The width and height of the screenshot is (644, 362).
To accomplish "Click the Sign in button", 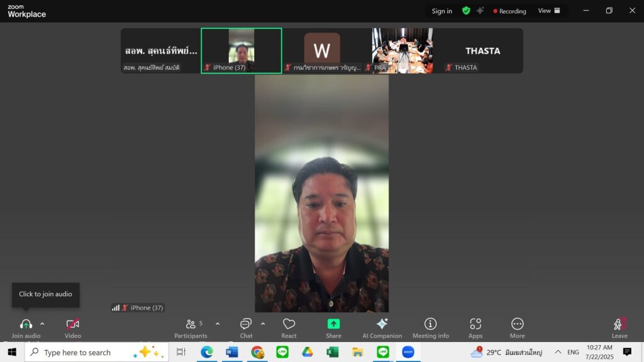I will (x=441, y=11).
